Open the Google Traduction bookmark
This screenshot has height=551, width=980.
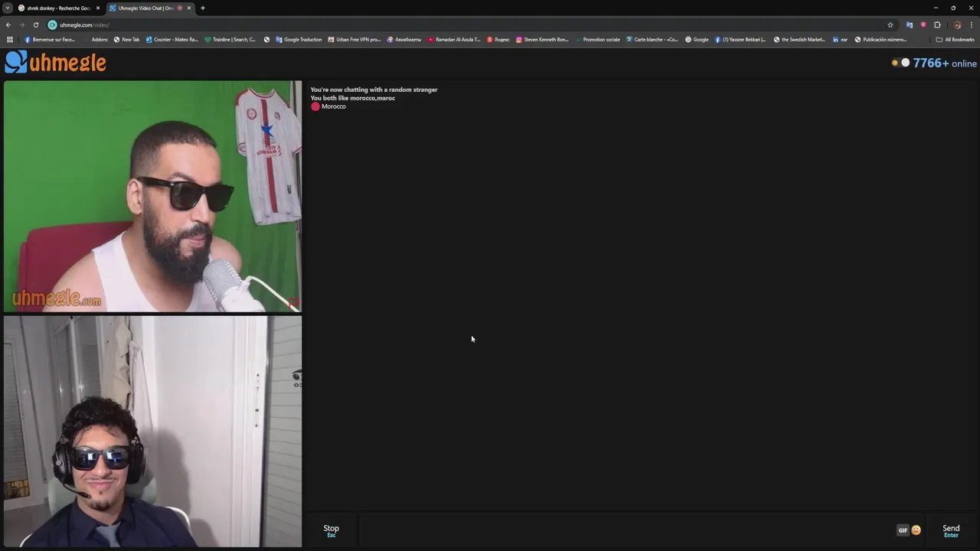[x=299, y=39]
